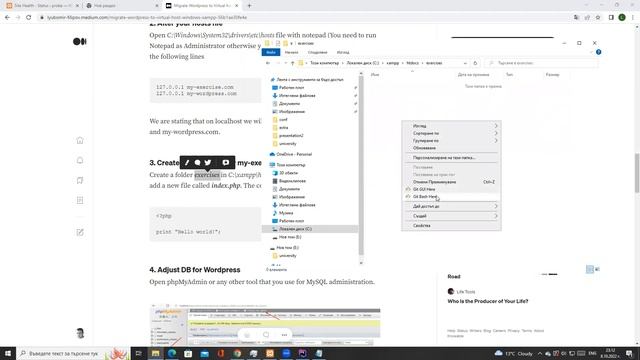Screen dimensions: 640x360
Task: Click the Explorer navigation pane scrollbar
Action: click(361, 167)
